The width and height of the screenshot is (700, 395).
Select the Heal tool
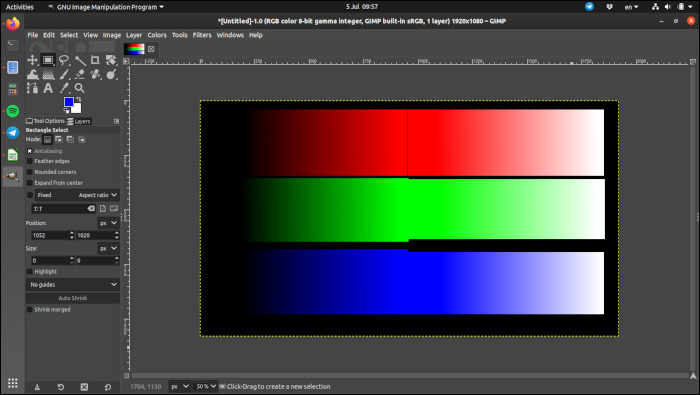pos(95,74)
